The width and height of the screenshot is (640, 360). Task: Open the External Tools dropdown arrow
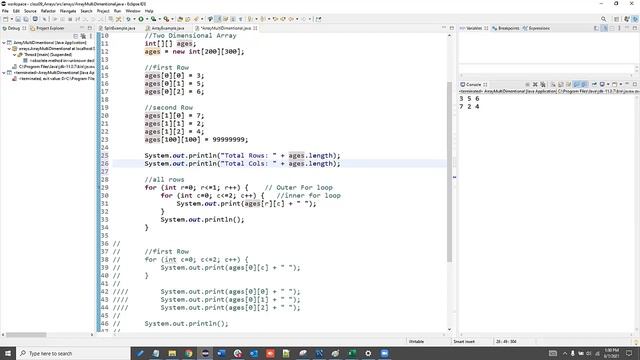(172, 19)
